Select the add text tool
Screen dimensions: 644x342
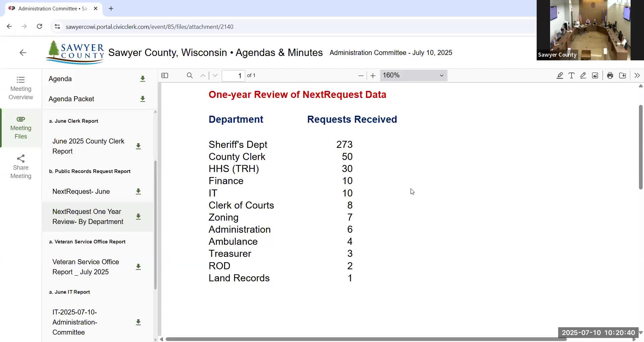point(572,75)
